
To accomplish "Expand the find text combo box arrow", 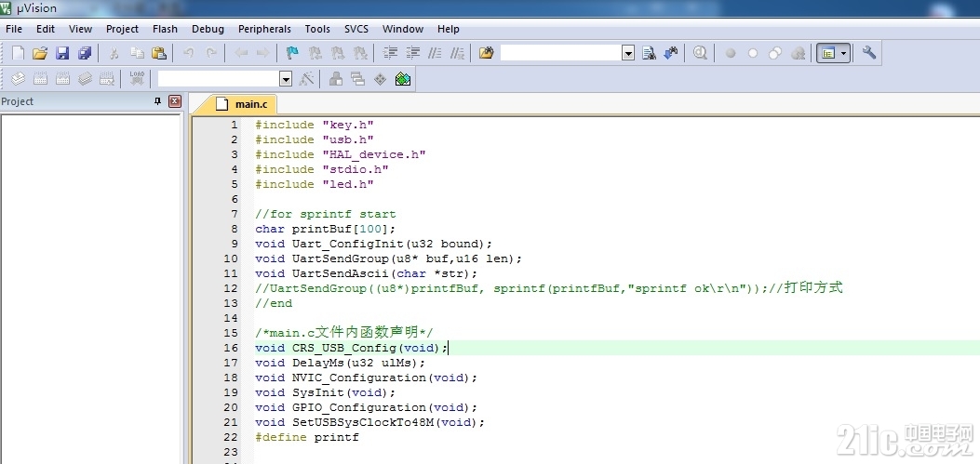I will (629, 53).
